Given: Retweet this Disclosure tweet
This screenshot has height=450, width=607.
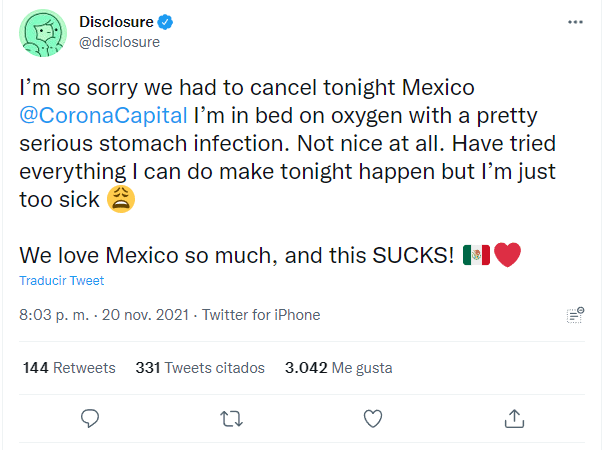Looking at the screenshot, I should click(231, 417).
